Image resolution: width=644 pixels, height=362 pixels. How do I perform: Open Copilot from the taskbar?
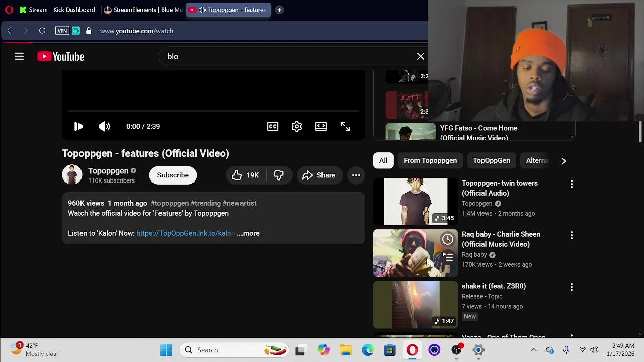coord(323,350)
